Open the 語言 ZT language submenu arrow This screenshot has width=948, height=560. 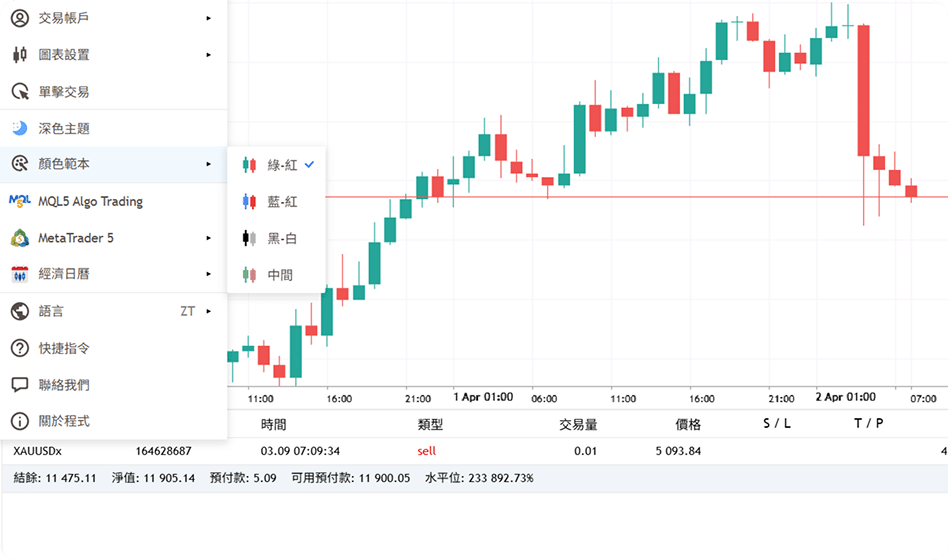[208, 311]
